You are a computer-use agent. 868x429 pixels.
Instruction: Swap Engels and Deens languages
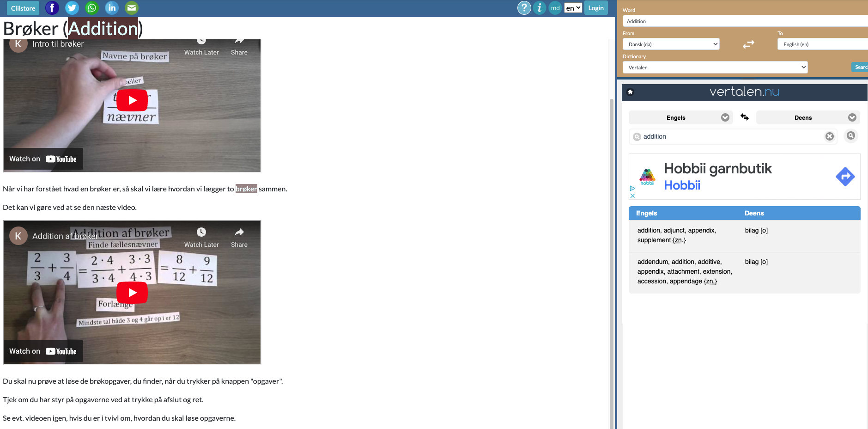(x=745, y=117)
